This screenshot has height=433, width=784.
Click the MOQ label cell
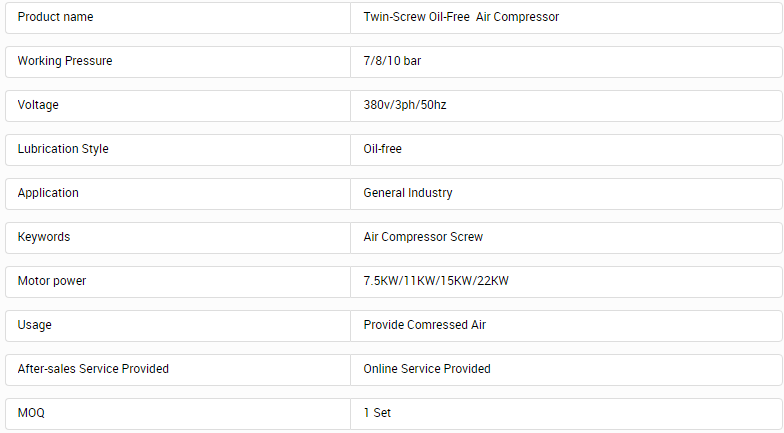(178, 414)
